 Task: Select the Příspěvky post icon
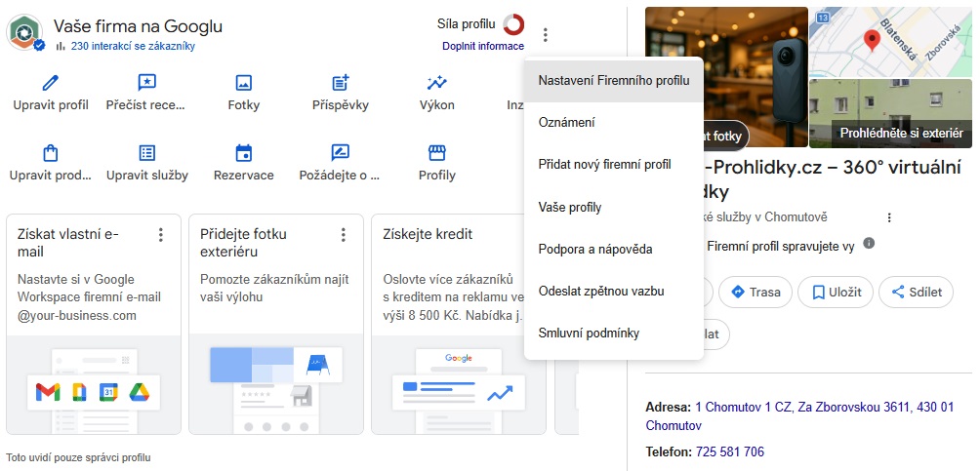point(340,83)
